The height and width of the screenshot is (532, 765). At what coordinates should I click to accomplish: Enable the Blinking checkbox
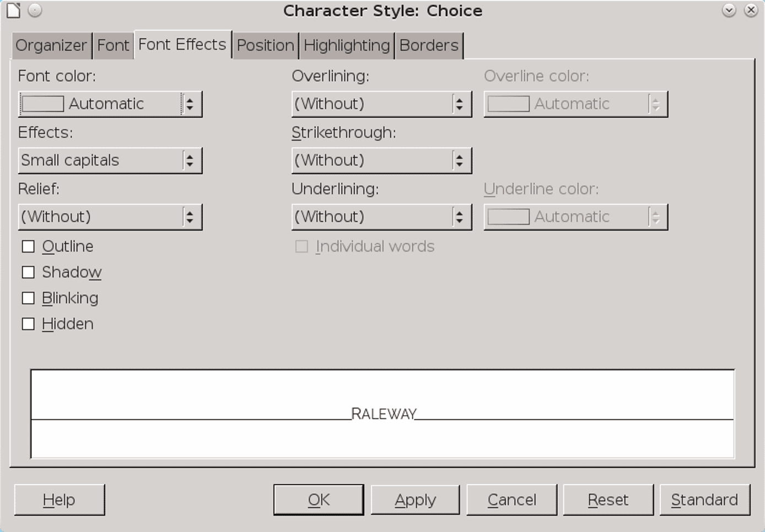28,298
